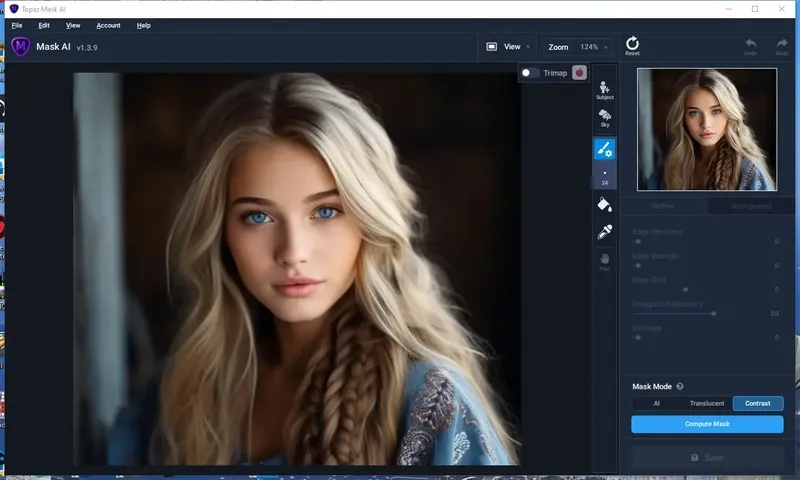The height and width of the screenshot is (480, 800).
Task: Adjust the Edge Strength slider handle
Action: 638,265
